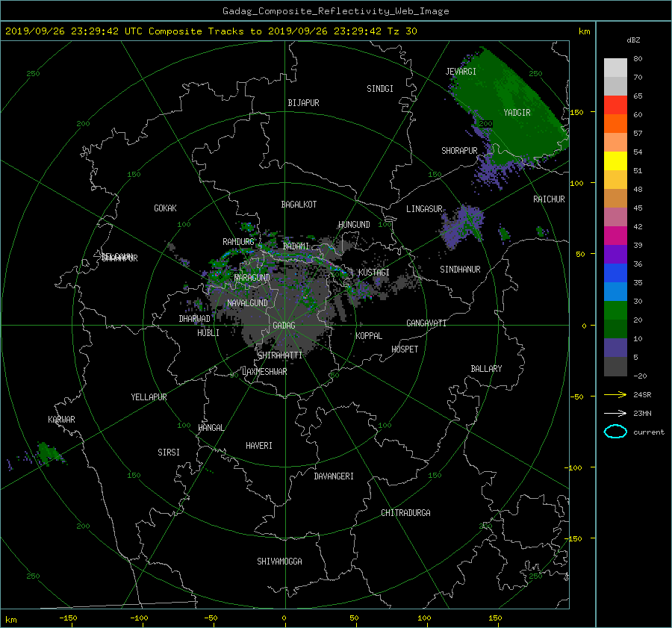Screen dimensions: 672x628
Task: Click the HUNGUND city label
Action: (354, 224)
